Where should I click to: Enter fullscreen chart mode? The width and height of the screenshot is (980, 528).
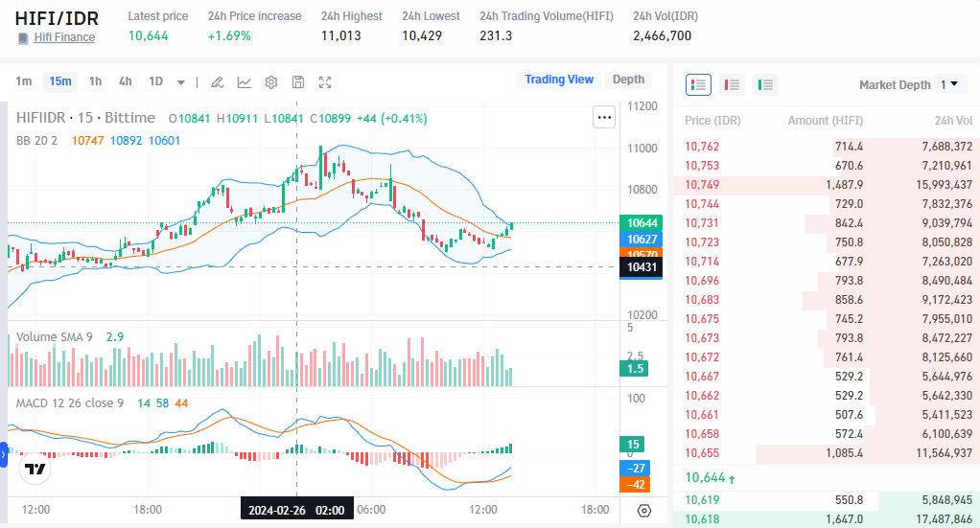325,81
